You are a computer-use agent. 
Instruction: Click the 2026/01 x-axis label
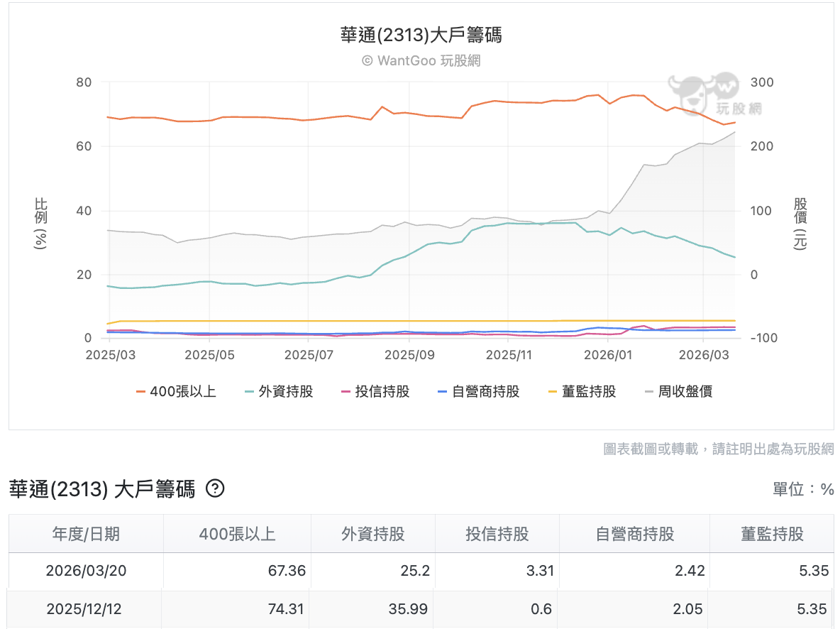point(608,355)
